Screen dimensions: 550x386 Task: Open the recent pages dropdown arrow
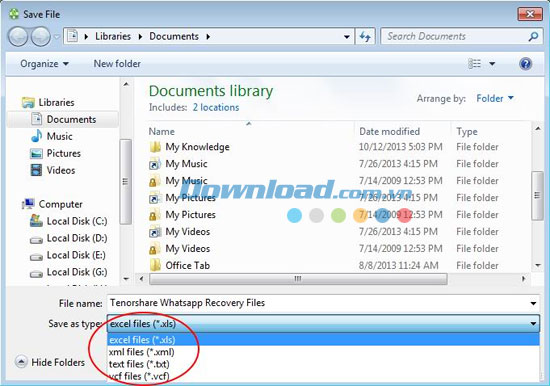point(57,37)
